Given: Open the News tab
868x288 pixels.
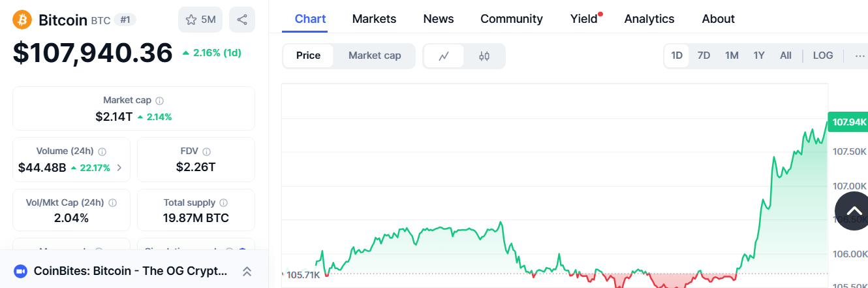Looking at the screenshot, I should tap(439, 19).
